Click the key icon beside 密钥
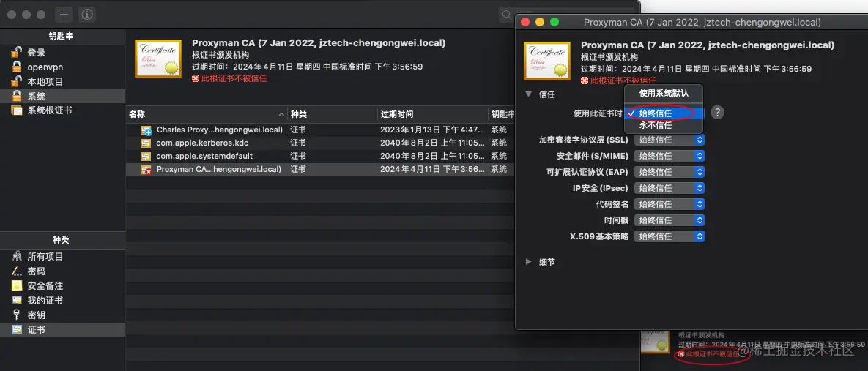This screenshot has height=371, width=868. pyautogui.click(x=17, y=315)
